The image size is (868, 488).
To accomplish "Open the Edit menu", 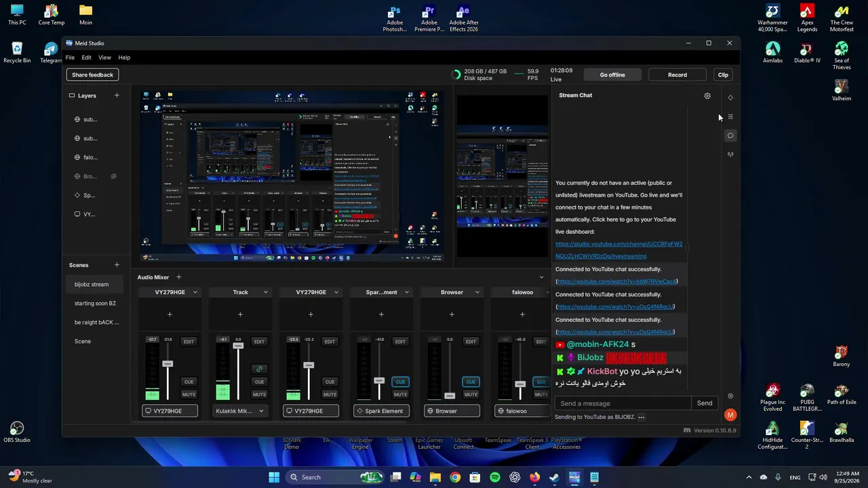I will (x=86, y=58).
